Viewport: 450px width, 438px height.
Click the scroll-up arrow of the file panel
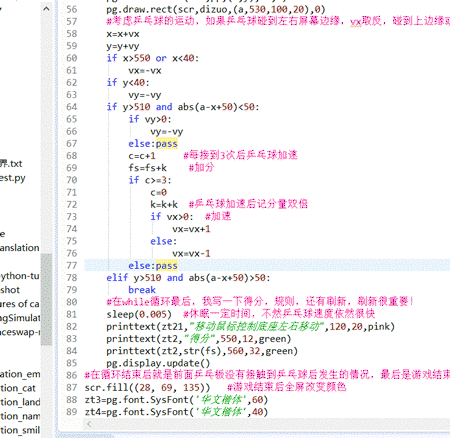46,9
